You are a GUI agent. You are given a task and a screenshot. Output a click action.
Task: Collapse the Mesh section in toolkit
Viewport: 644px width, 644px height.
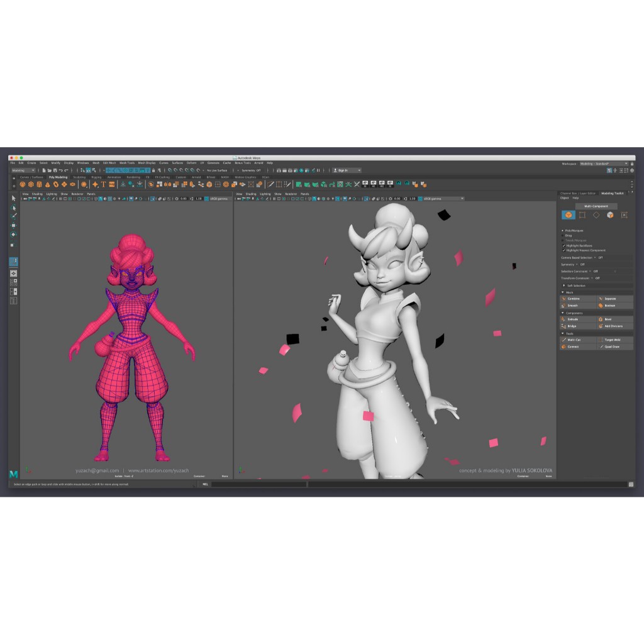[563, 292]
